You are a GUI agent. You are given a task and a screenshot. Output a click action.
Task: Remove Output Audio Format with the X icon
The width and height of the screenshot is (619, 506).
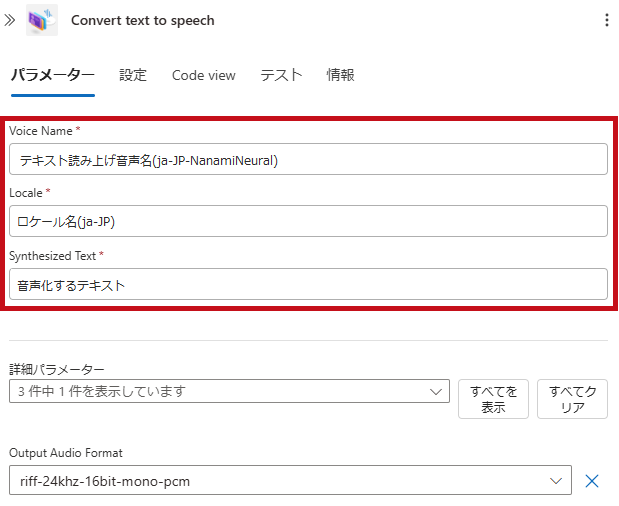[x=592, y=481]
